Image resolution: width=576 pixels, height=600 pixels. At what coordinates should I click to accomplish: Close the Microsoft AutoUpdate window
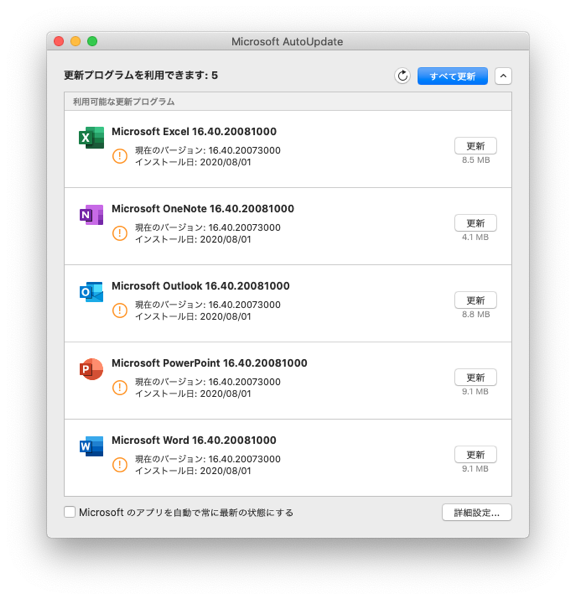pos(59,41)
